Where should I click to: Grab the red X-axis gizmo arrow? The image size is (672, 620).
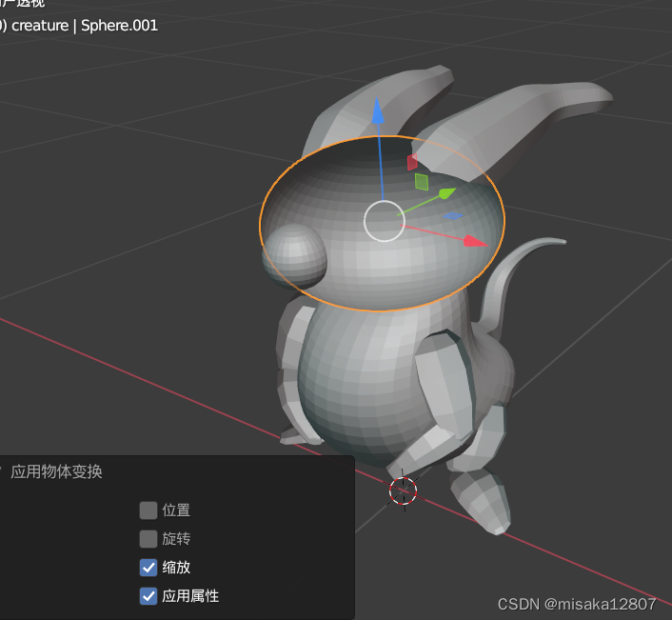click(476, 241)
